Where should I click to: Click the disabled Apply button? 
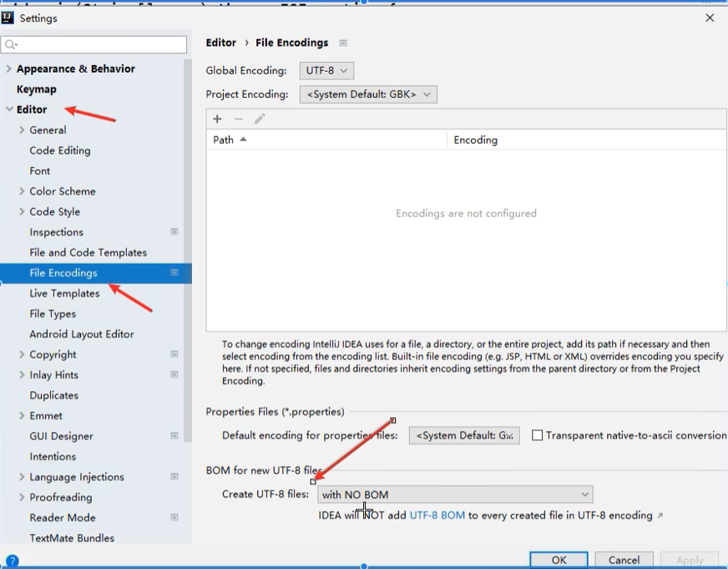690,560
